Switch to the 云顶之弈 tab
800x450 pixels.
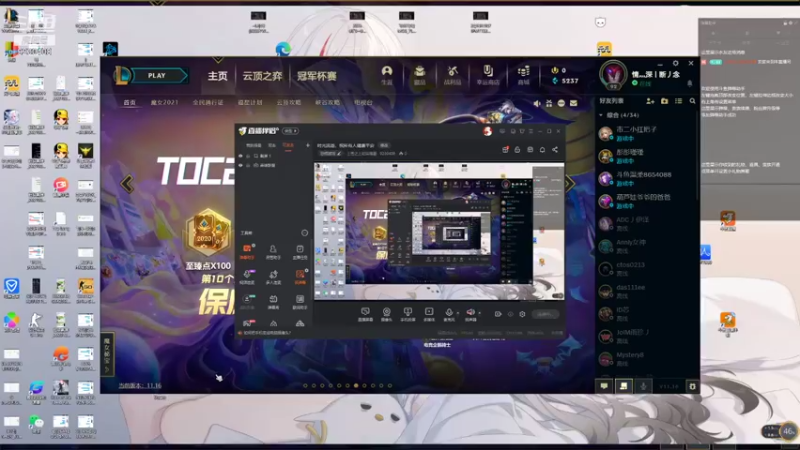pyautogui.click(x=262, y=76)
